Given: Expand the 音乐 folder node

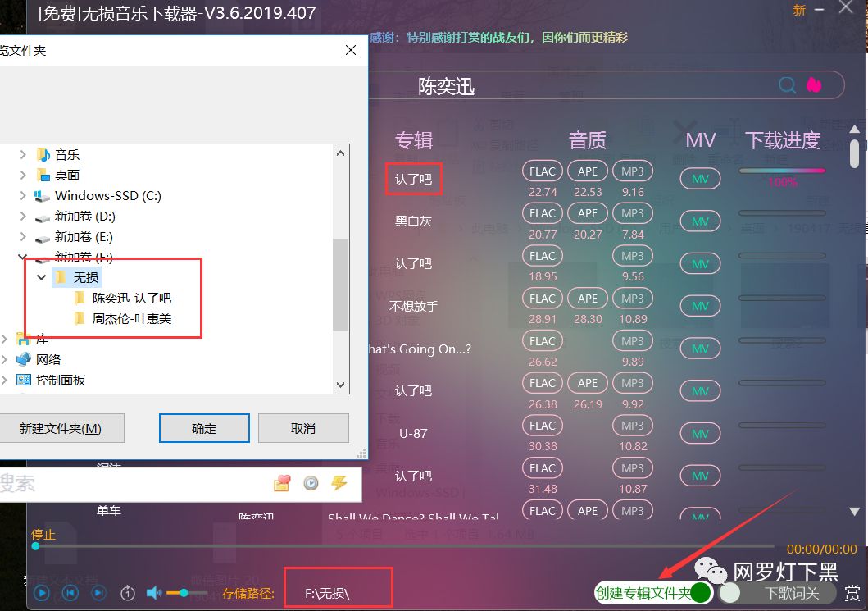Looking at the screenshot, I should (x=23, y=154).
